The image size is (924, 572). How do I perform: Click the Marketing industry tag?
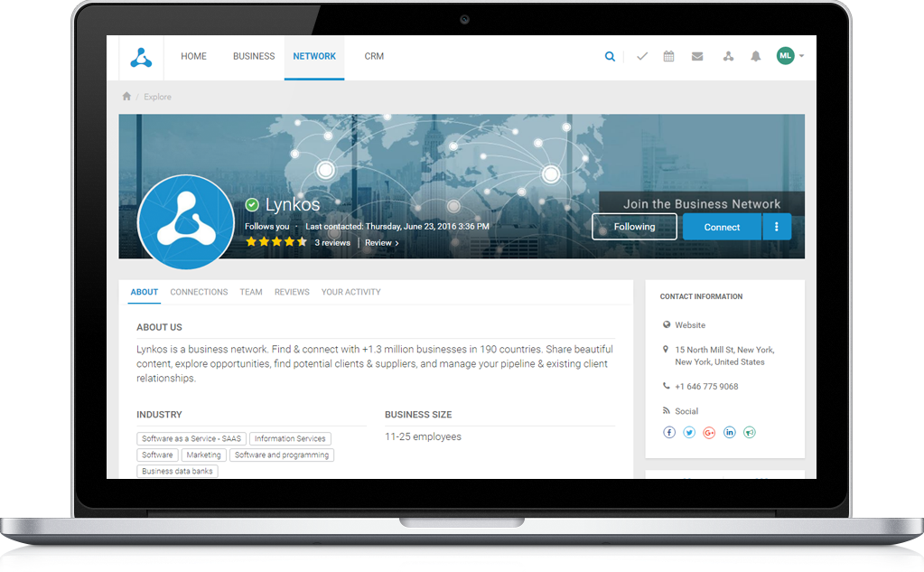(203, 455)
